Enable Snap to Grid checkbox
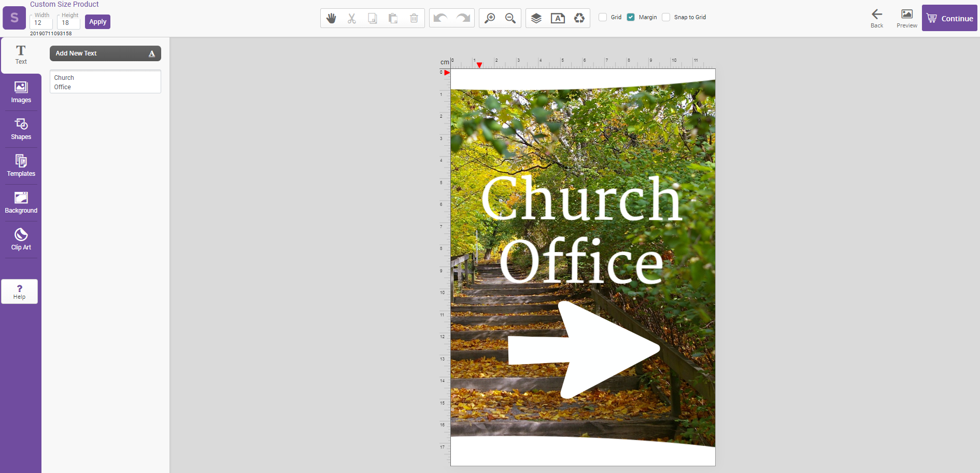 coord(666,17)
